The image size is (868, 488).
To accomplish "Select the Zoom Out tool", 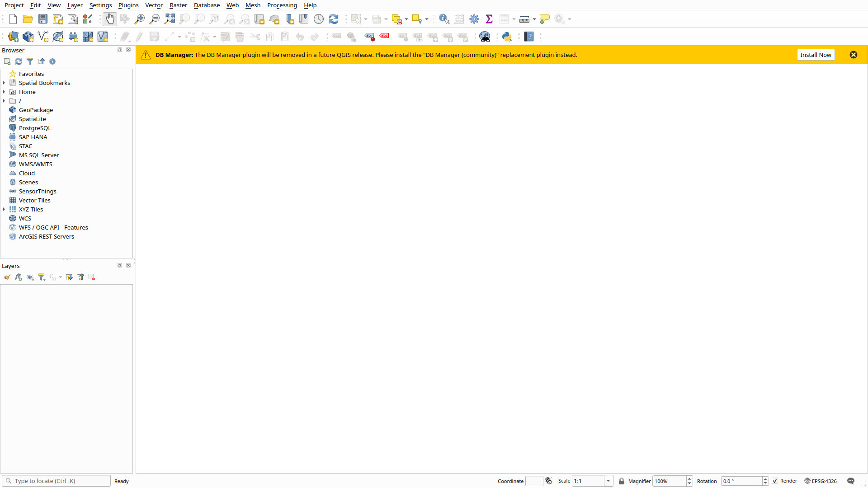I will point(155,19).
